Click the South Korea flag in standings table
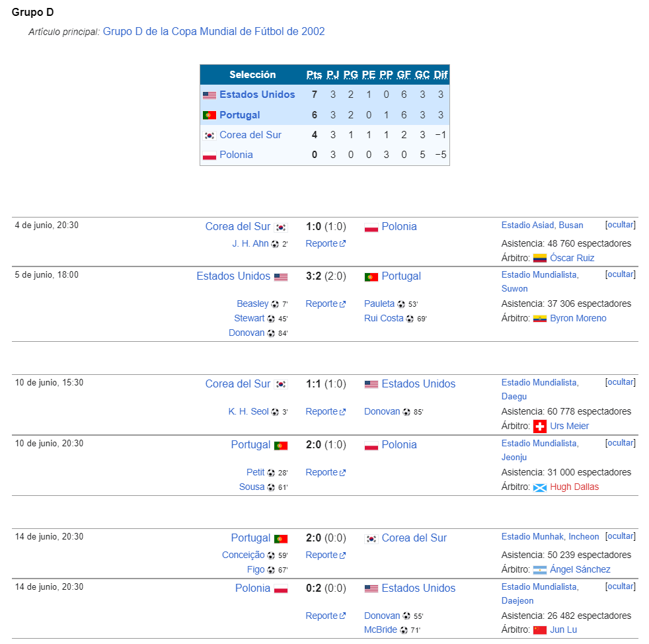Screen dimensions: 649x644 pos(210,136)
